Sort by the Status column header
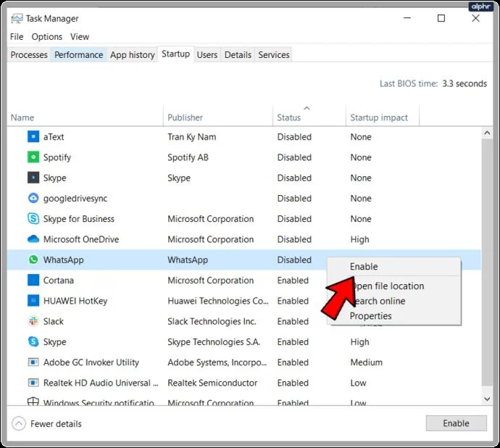Image resolution: width=500 pixels, height=448 pixels. tap(309, 117)
